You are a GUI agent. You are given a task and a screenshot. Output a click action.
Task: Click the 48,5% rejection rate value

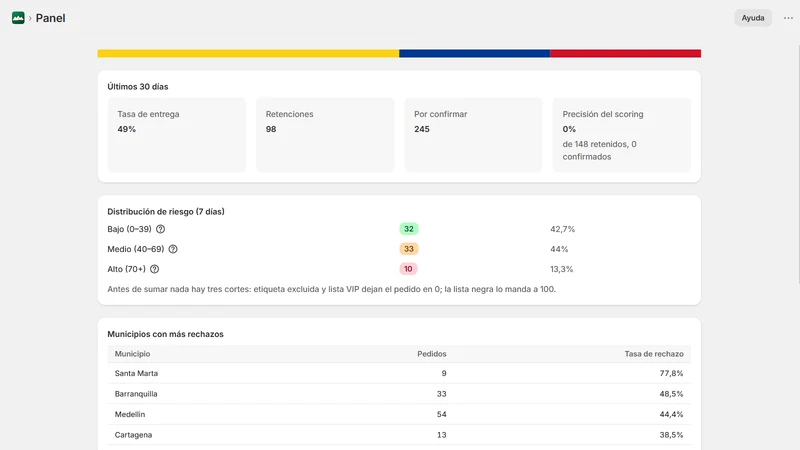671,394
